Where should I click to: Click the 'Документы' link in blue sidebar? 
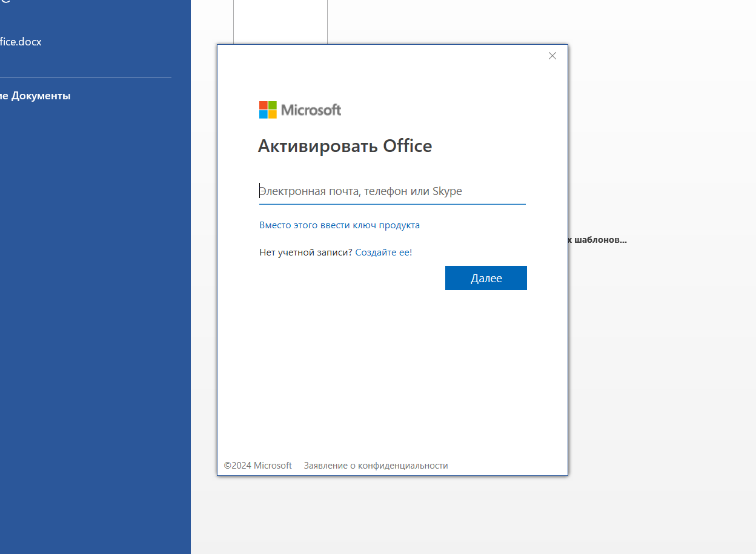pyautogui.click(x=36, y=96)
